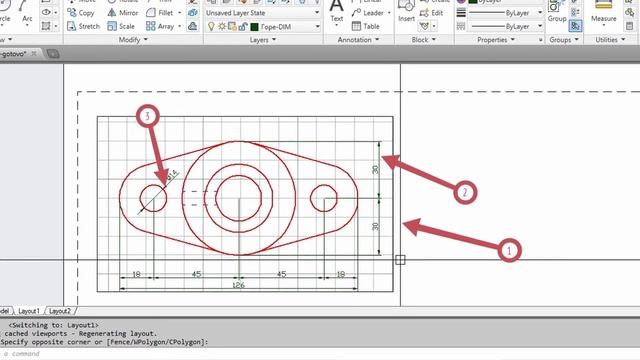640x360 pixels.
Task: Click the upper vertical 30 dimension
Action: click(376, 169)
